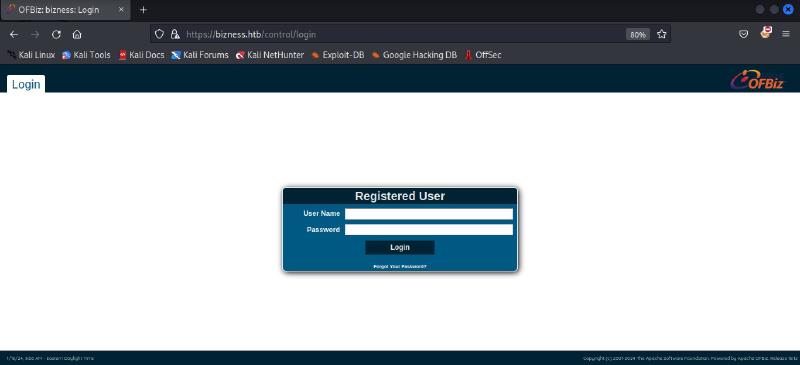View site security via the padlock icon
This screenshot has height=365, width=800.
pyautogui.click(x=174, y=34)
